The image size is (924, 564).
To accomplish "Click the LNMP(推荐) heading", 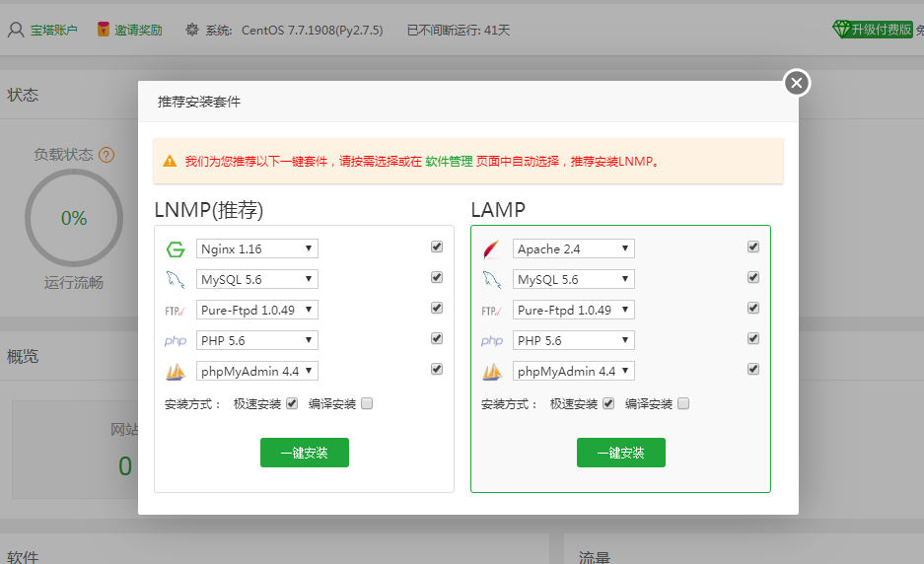I will (x=209, y=210).
